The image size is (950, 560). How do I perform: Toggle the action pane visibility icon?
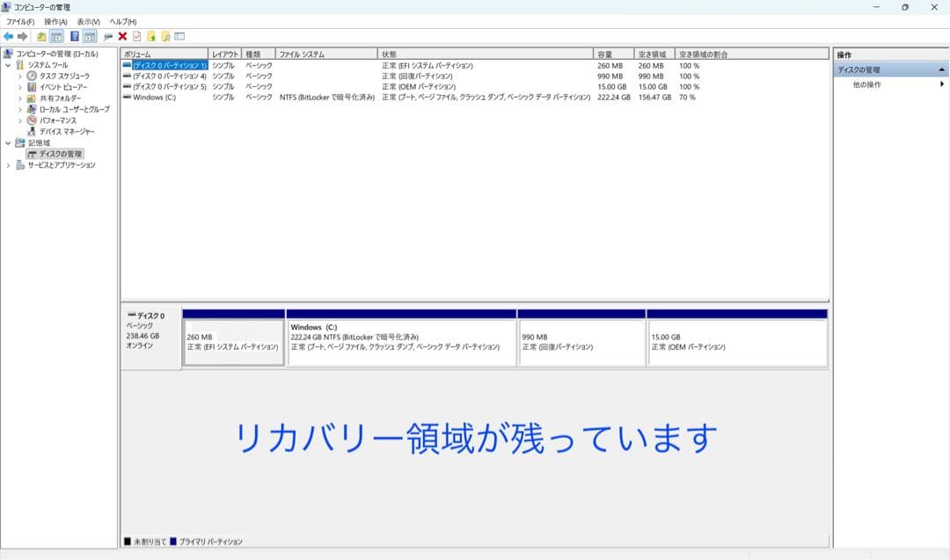point(89,36)
